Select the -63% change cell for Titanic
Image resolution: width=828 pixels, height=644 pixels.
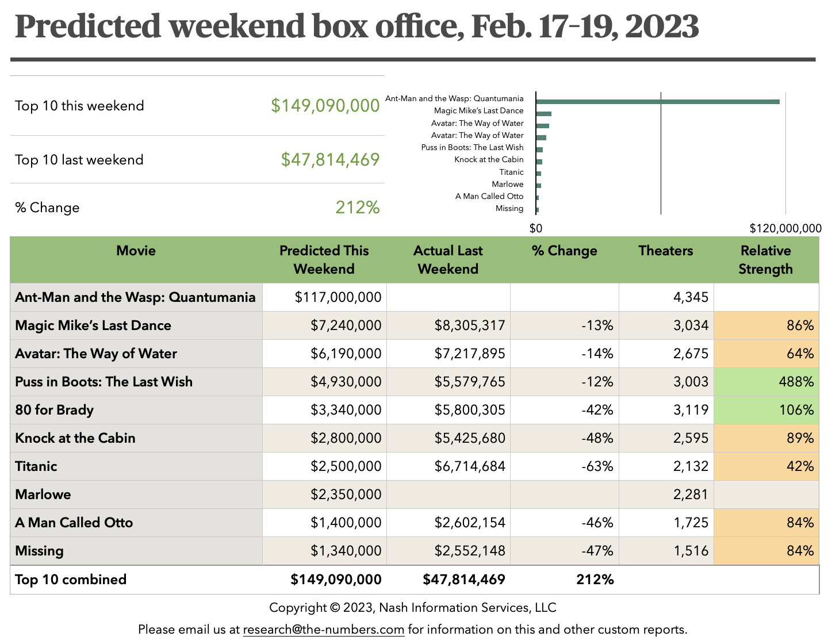tap(597, 466)
